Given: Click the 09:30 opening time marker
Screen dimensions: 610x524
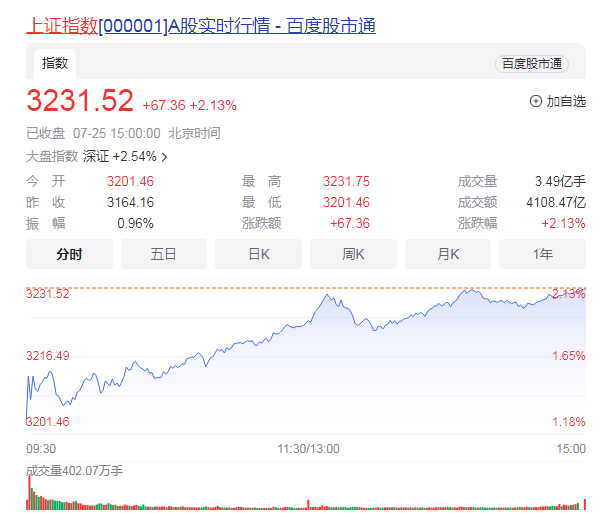Looking at the screenshot, I should 41,449.
